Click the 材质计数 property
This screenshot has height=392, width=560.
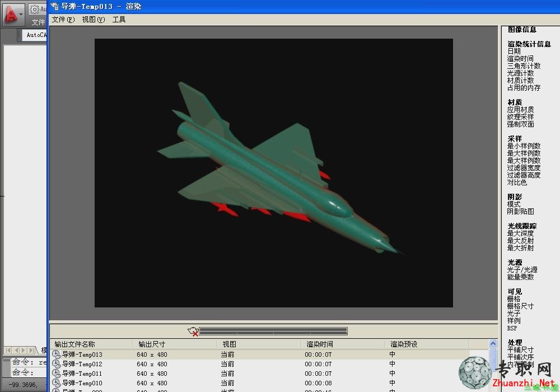[520, 80]
